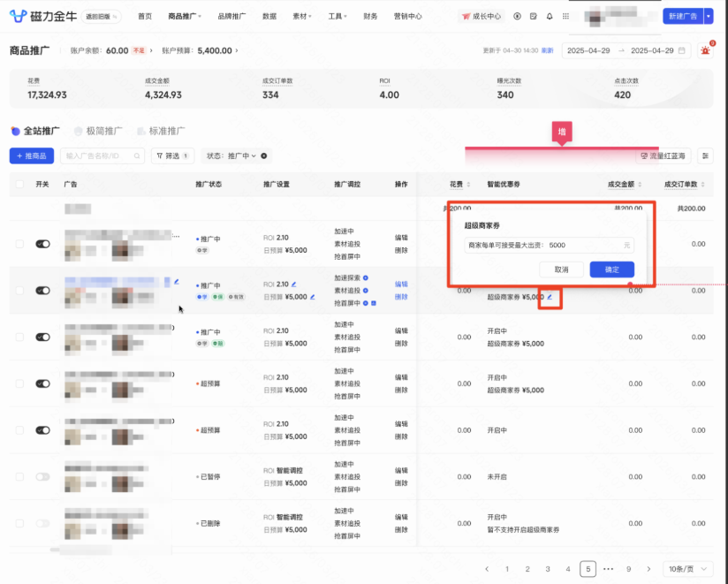
Task: Open the 营销中心 menu
Action: tap(407, 16)
